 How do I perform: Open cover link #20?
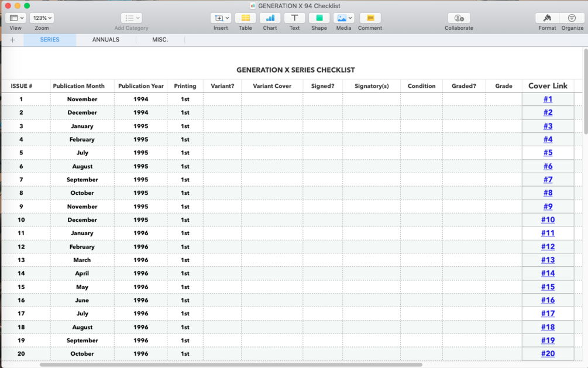[x=548, y=354]
